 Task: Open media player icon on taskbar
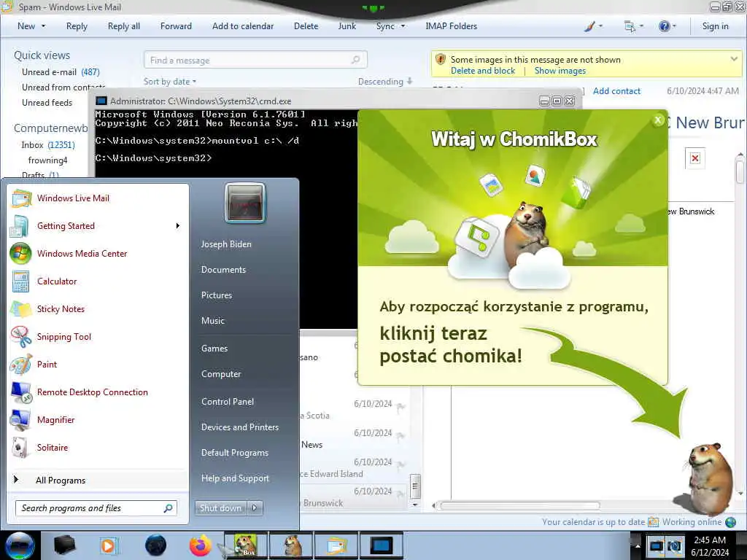pos(108,545)
